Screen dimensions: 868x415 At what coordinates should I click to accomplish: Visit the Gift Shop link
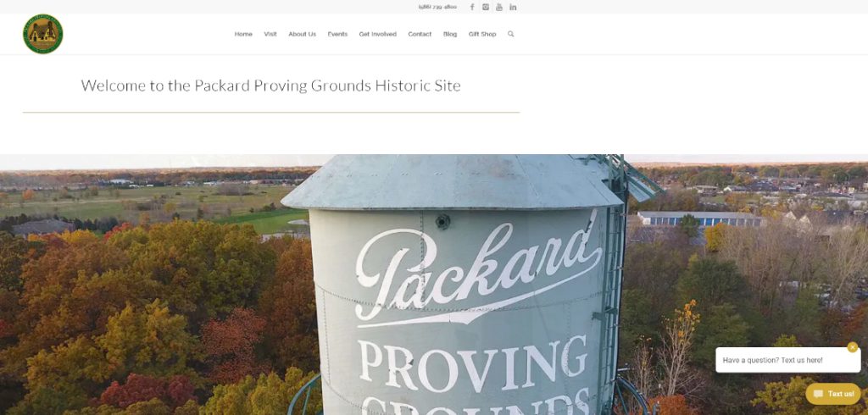pos(482,35)
